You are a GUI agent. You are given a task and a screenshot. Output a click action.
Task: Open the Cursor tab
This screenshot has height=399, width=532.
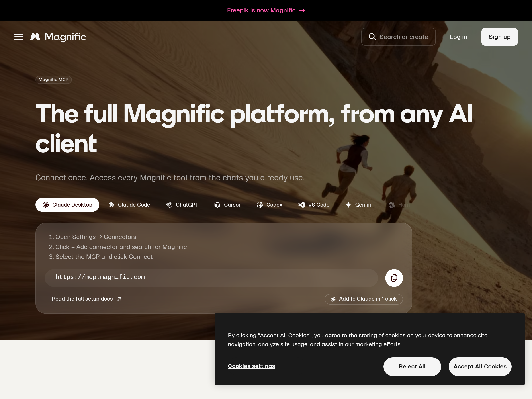click(x=227, y=205)
